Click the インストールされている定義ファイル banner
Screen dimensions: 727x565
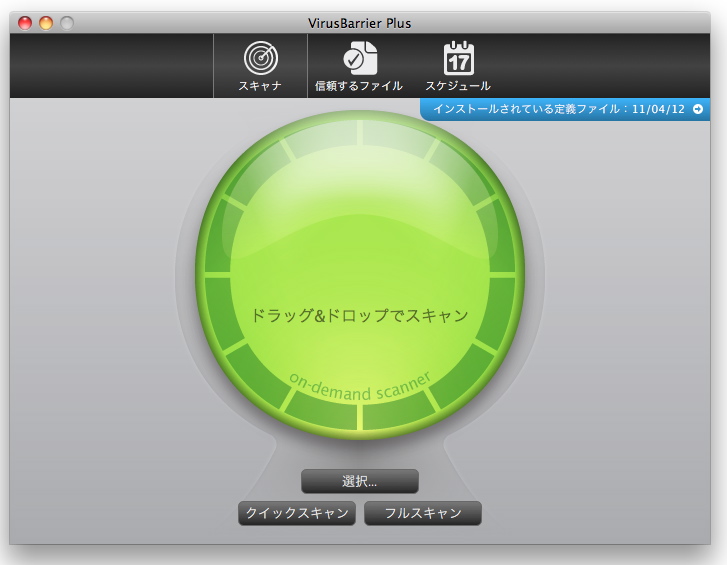[565, 109]
